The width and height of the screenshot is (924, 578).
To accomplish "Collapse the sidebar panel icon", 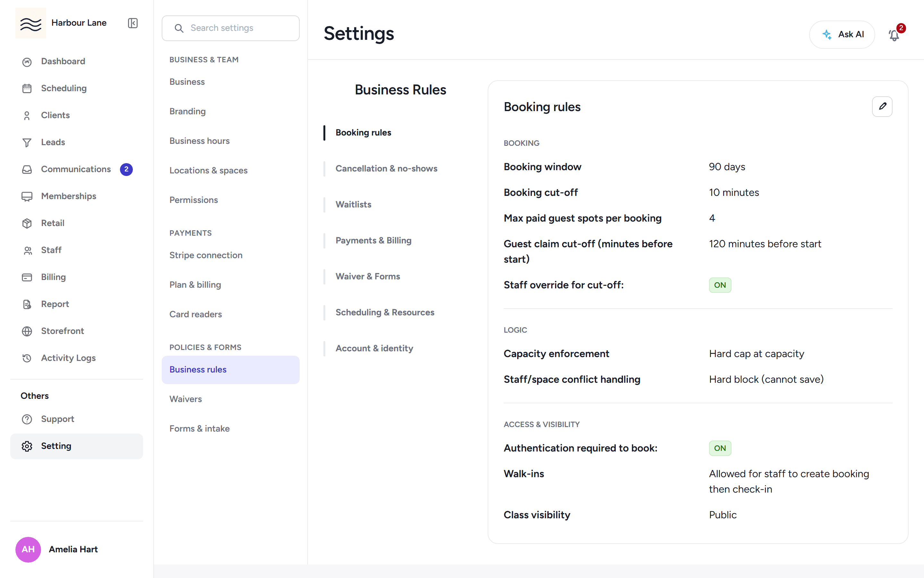I will [133, 23].
